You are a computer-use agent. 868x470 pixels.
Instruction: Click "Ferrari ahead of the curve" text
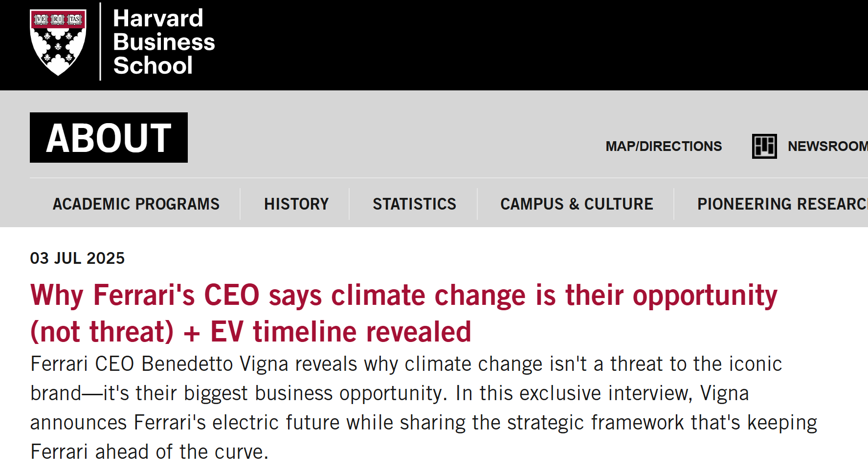[149, 452]
